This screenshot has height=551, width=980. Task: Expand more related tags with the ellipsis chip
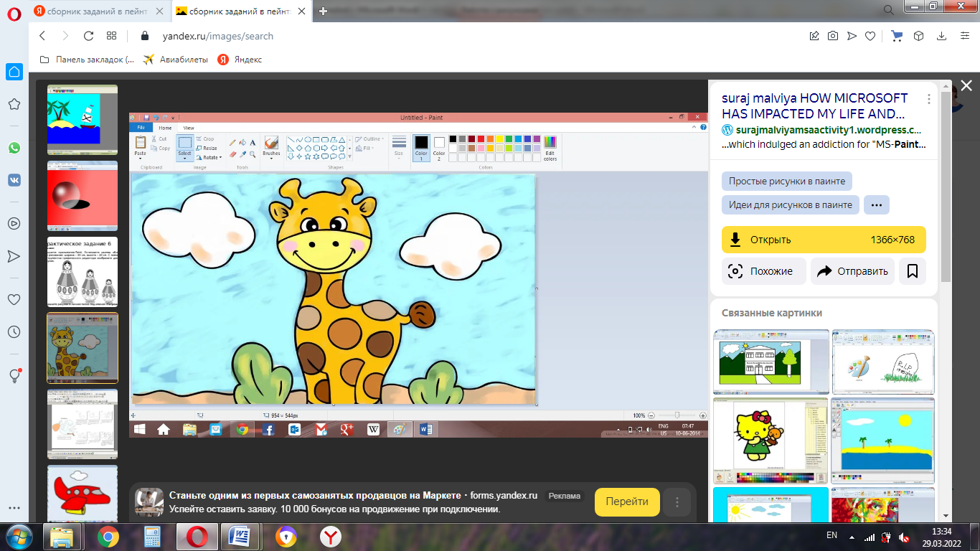[x=876, y=204]
